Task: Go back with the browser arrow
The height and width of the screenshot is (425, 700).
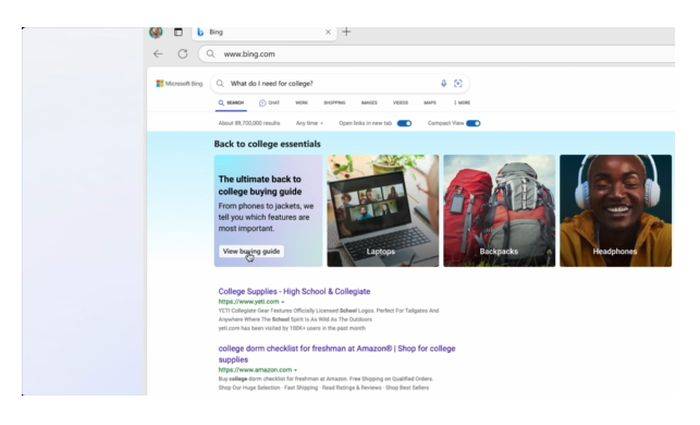Action: (158, 54)
